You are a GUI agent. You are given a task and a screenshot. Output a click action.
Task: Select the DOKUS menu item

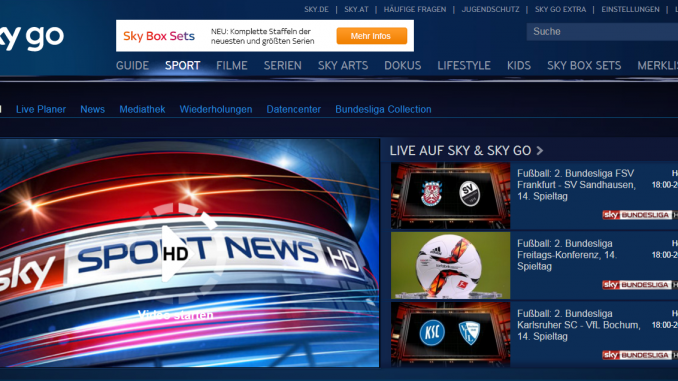(x=403, y=65)
